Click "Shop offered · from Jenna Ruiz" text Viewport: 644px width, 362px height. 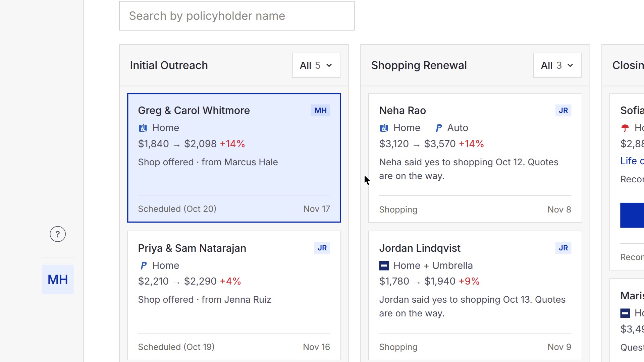pyautogui.click(x=205, y=300)
